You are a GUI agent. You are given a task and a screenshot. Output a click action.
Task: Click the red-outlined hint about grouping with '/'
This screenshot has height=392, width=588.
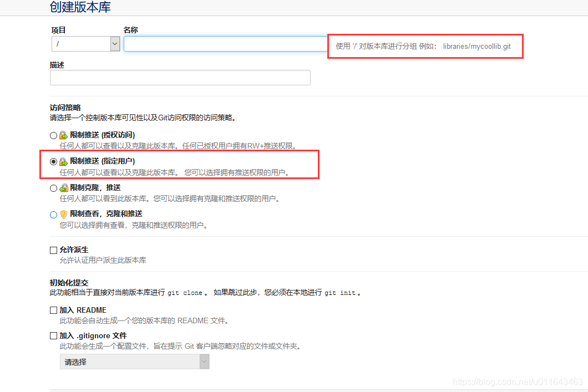425,46
